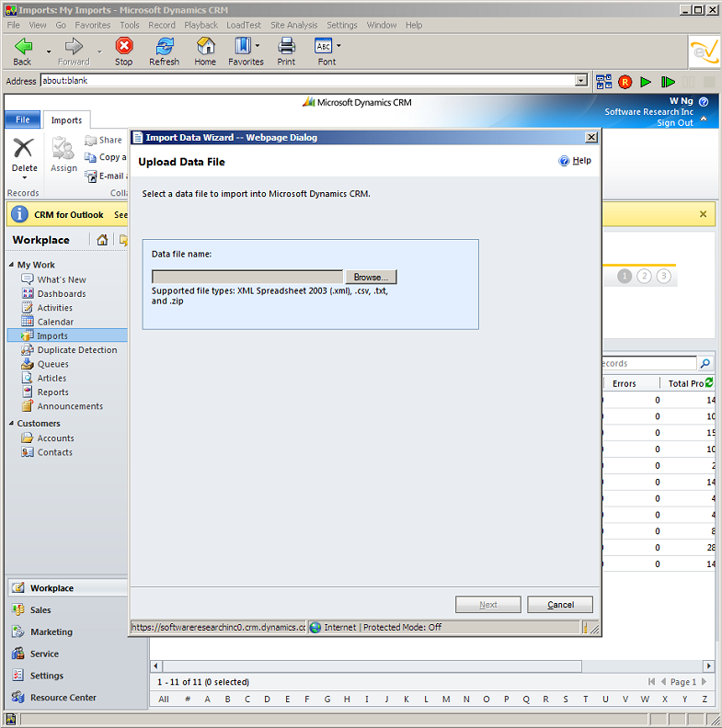Click the Browse... button
The width and height of the screenshot is (722, 728).
pos(371,277)
